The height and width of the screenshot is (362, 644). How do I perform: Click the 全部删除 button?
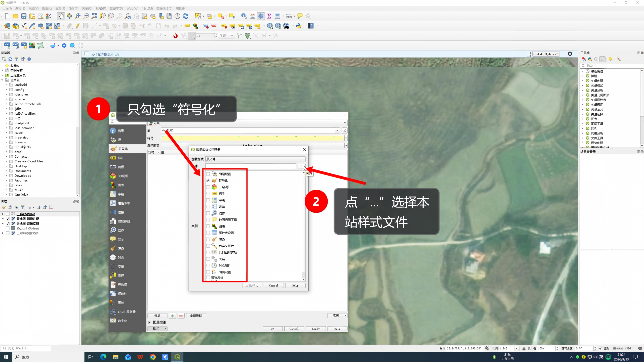(x=196, y=316)
